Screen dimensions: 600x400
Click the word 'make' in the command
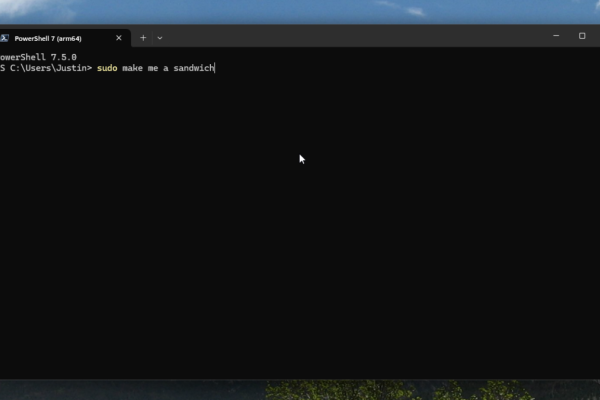[x=132, y=68]
